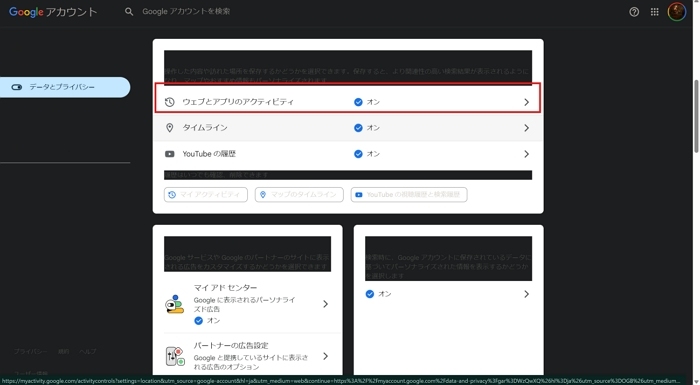Open the help question mark icon
700x385 pixels.
tap(634, 12)
